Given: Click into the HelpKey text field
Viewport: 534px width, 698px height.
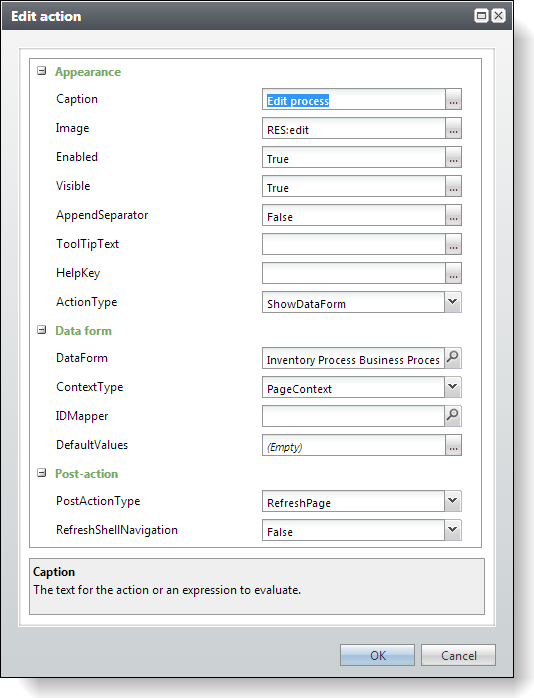Looking at the screenshot, I should click(354, 273).
